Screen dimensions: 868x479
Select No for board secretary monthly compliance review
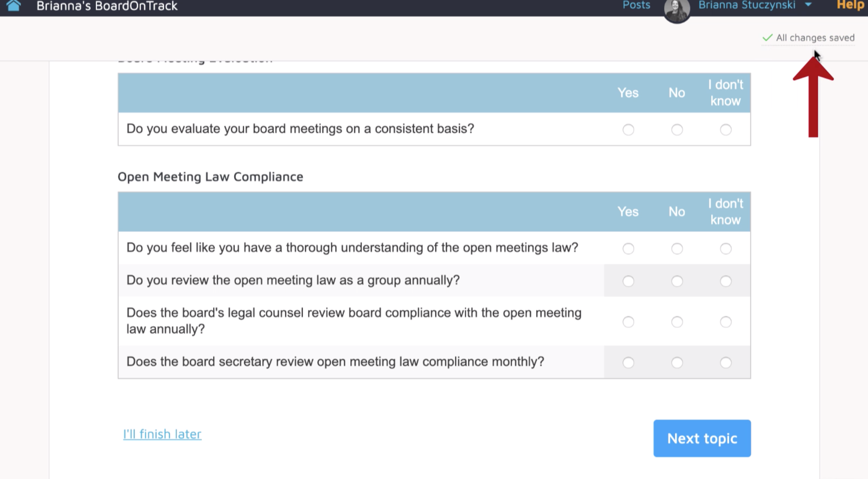pos(677,363)
